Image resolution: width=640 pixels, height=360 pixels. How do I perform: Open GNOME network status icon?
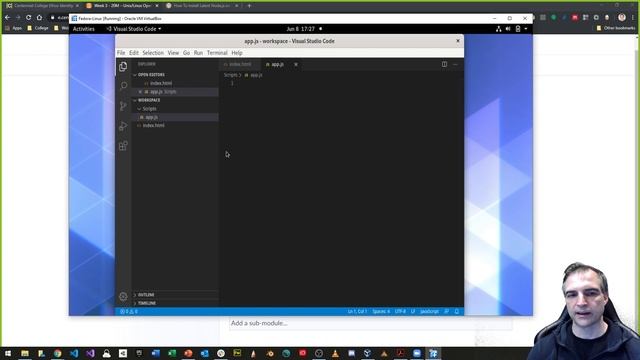pos(498,29)
